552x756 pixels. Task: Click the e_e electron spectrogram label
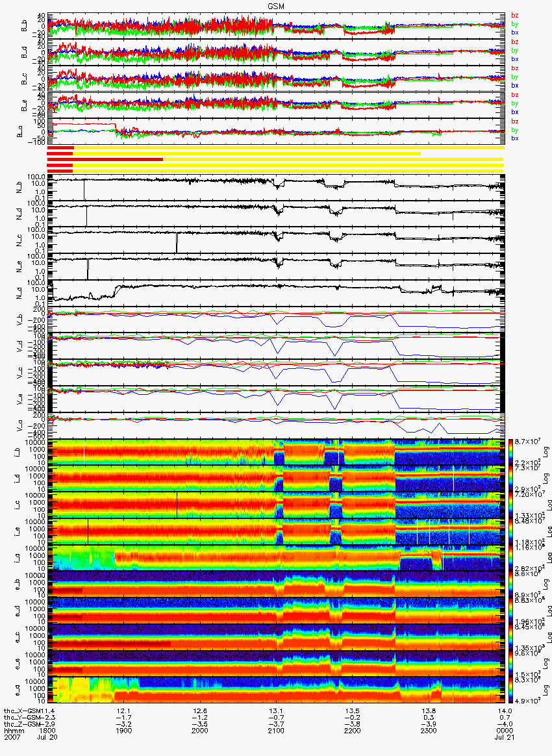(x=18, y=664)
